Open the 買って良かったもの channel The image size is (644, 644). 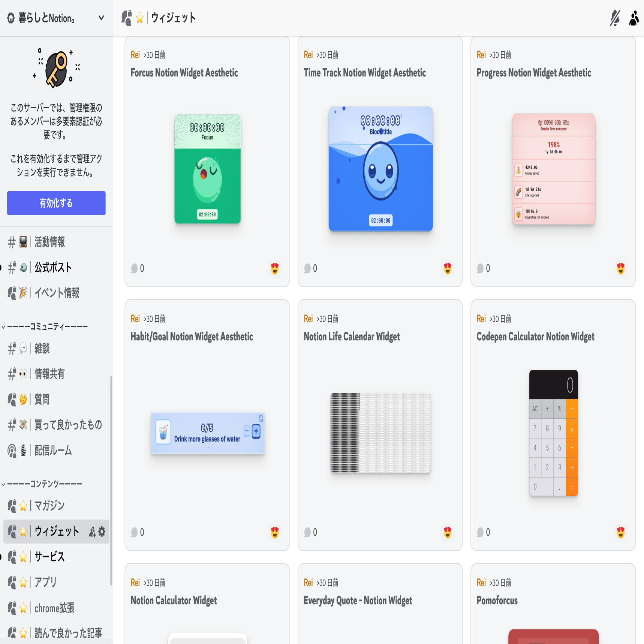[56, 425]
